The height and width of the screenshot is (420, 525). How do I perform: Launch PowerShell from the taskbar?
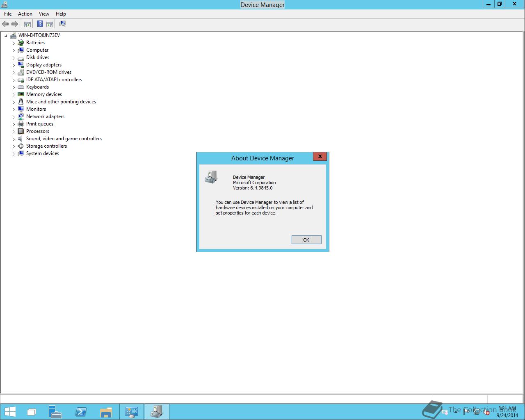tap(81, 412)
